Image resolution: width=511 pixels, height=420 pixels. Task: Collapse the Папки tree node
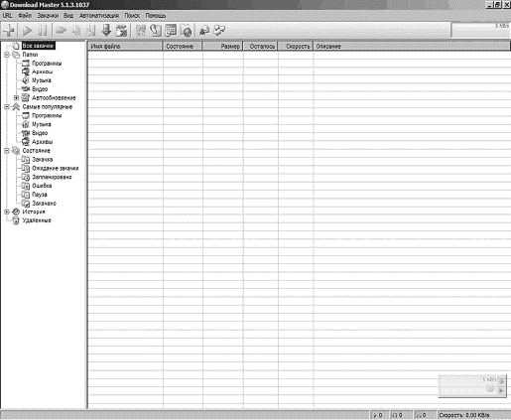(7, 55)
